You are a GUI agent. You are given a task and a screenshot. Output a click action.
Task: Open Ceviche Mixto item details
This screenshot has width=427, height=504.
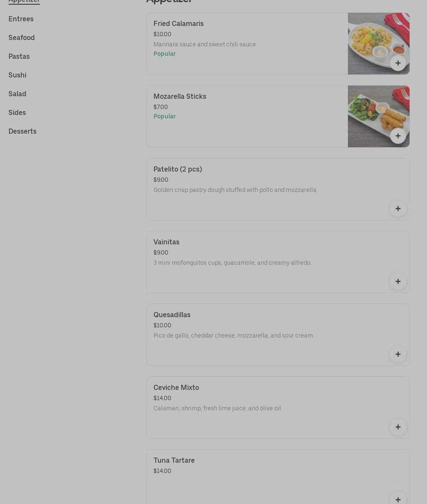coord(176,388)
